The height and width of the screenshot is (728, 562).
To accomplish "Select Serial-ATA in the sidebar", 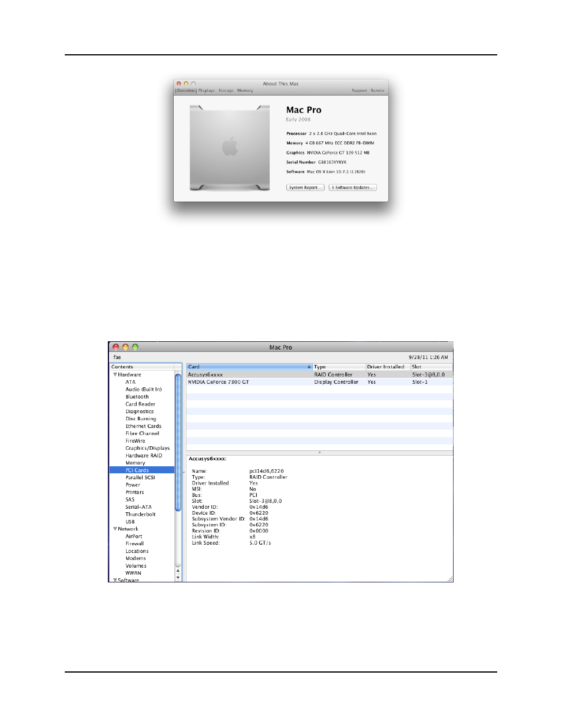I will (138, 507).
